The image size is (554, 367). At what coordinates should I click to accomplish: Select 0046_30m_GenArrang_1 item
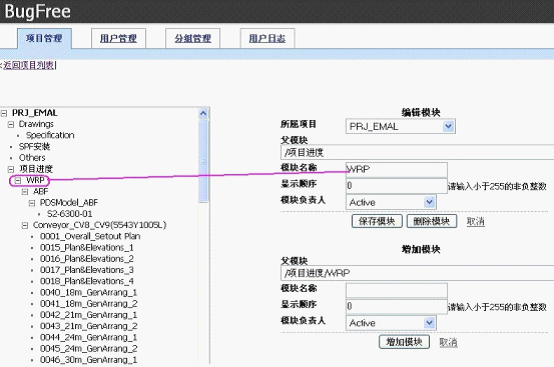coord(89,360)
